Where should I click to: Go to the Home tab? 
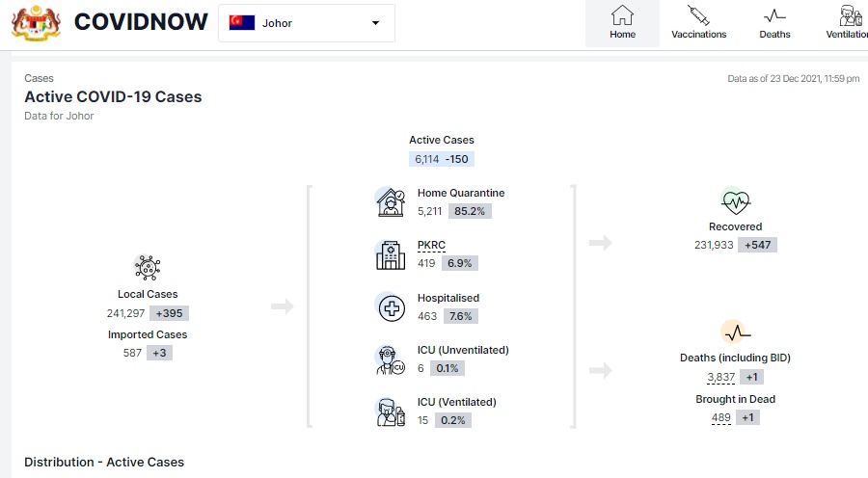(622, 23)
